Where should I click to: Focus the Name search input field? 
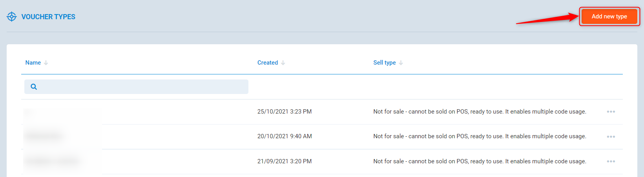click(141, 87)
